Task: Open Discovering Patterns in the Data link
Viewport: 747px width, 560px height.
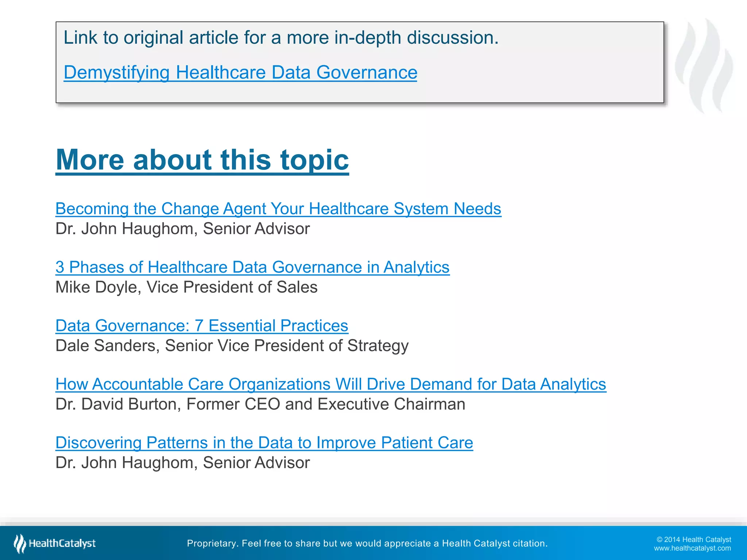Action: coord(264,443)
